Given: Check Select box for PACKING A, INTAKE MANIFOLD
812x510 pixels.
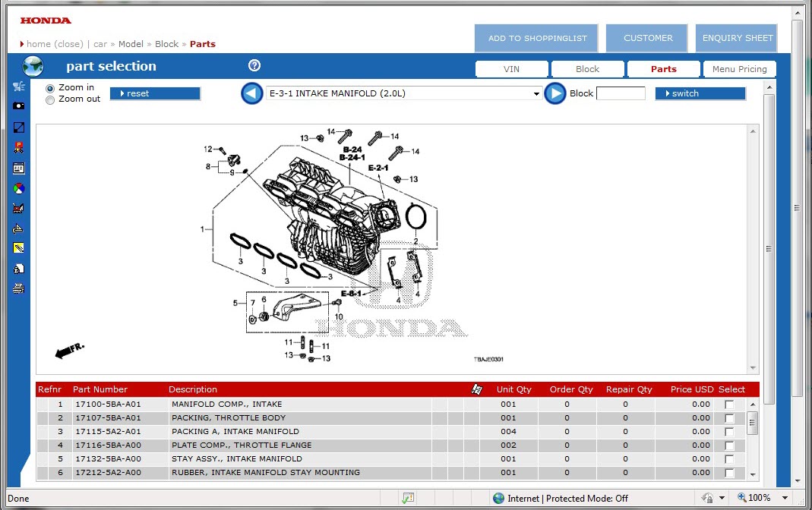Looking at the screenshot, I should point(729,432).
